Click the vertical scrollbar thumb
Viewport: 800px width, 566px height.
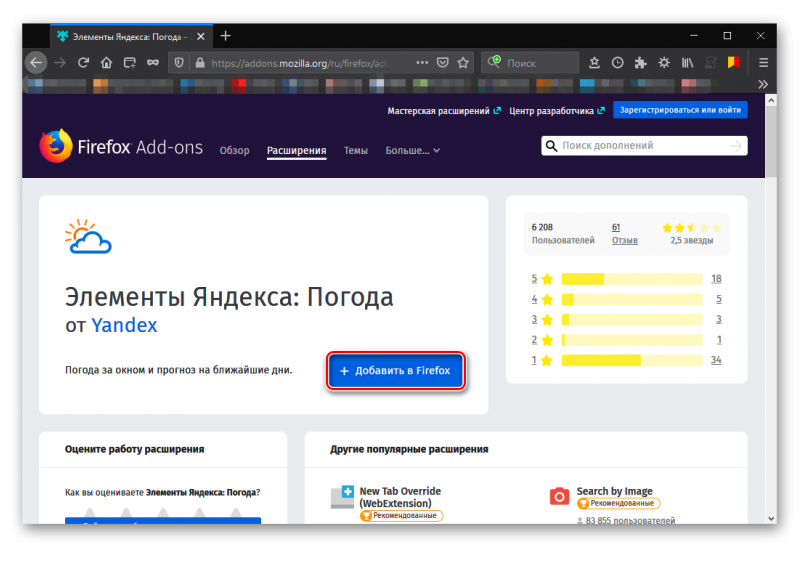click(x=771, y=142)
